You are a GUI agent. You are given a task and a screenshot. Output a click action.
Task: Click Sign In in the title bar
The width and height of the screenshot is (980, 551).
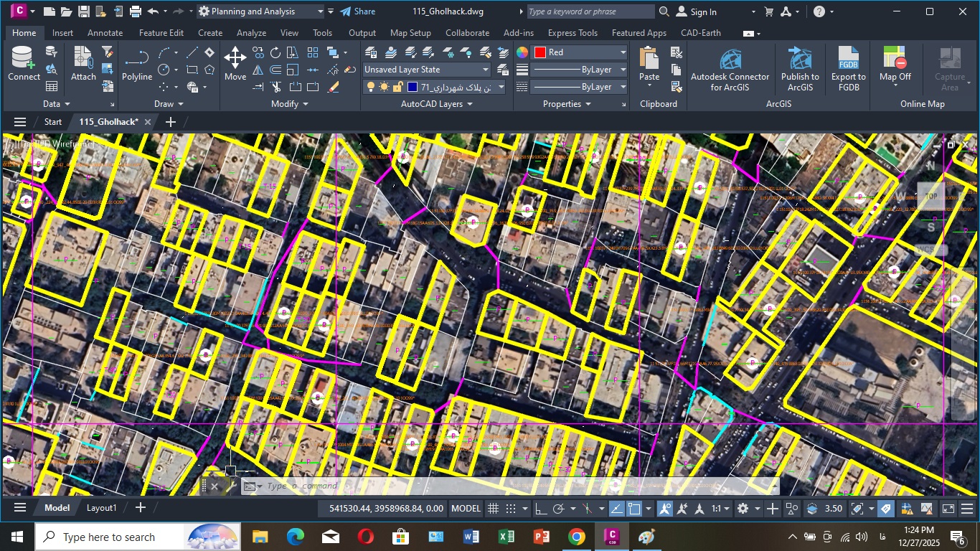702,11
